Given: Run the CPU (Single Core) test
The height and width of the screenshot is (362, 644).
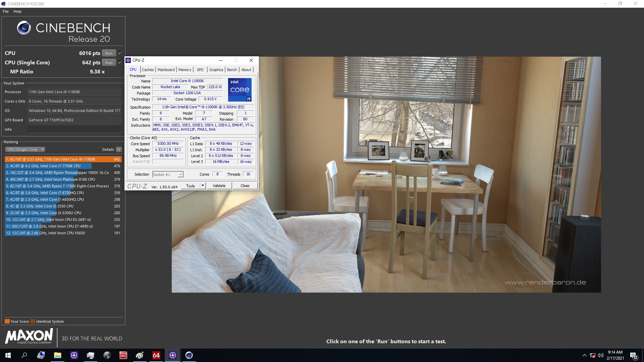Looking at the screenshot, I should coord(109,62).
